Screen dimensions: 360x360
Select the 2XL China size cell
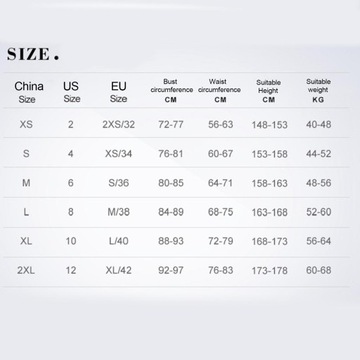point(26,270)
